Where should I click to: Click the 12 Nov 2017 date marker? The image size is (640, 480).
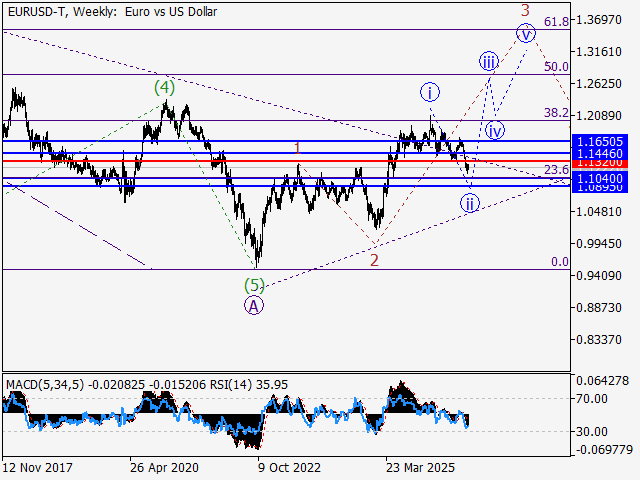click(x=38, y=467)
